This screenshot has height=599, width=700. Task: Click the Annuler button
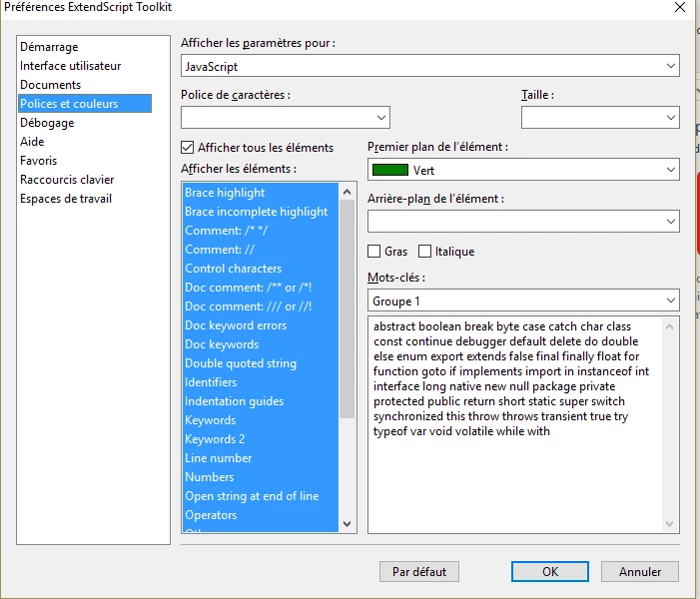click(640, 572)
